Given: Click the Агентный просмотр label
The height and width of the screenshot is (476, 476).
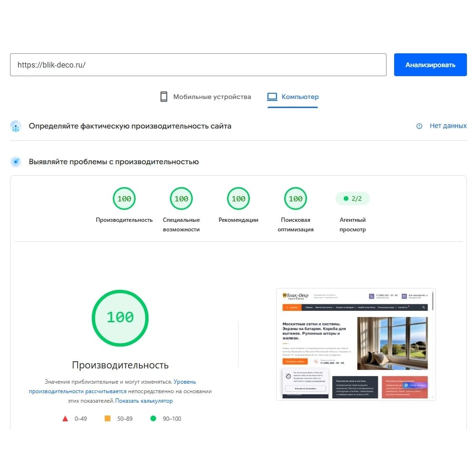Looking at the screenshot, I should tap(352, 225).
